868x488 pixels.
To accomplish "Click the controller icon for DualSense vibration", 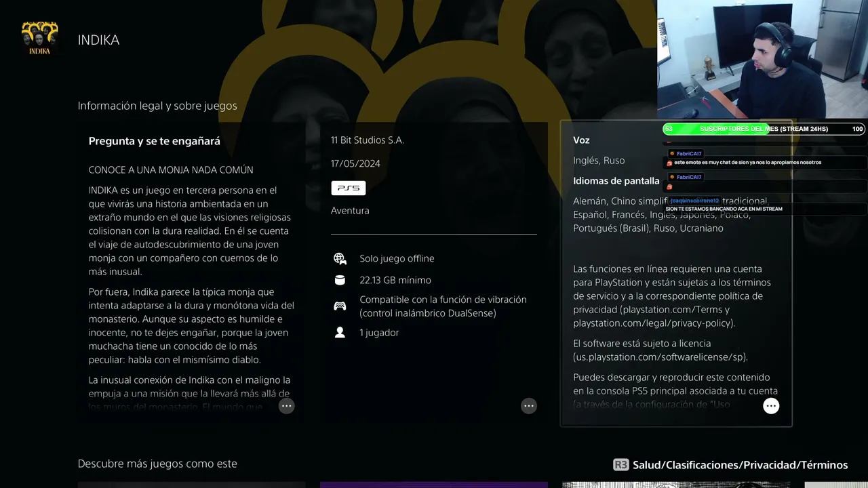I will coord(340,306).
